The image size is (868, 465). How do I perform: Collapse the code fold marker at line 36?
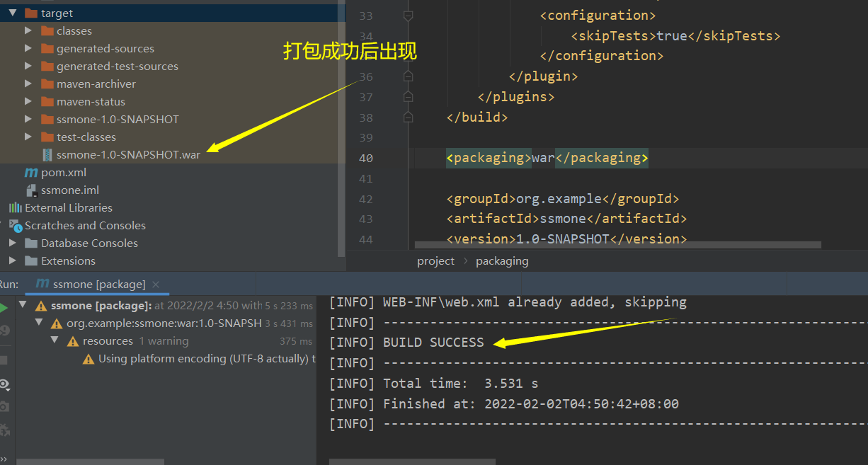tap(407, 76)
